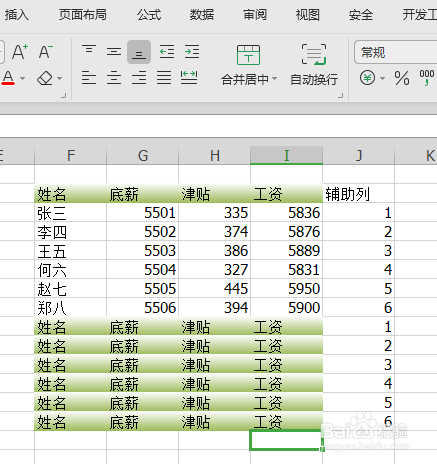Expand currency format dropdown arrow
The image size is (437, 464).
click(x=382, y=79)
